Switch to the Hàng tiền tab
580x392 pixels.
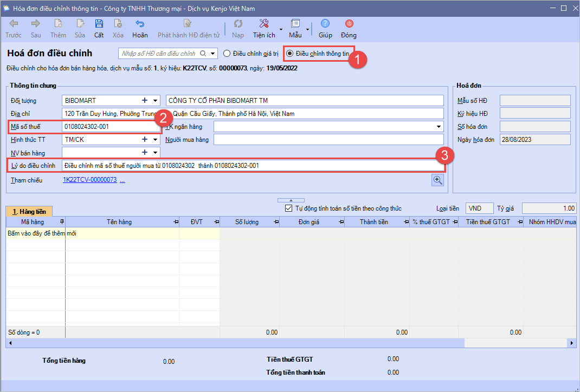(29, 212)
